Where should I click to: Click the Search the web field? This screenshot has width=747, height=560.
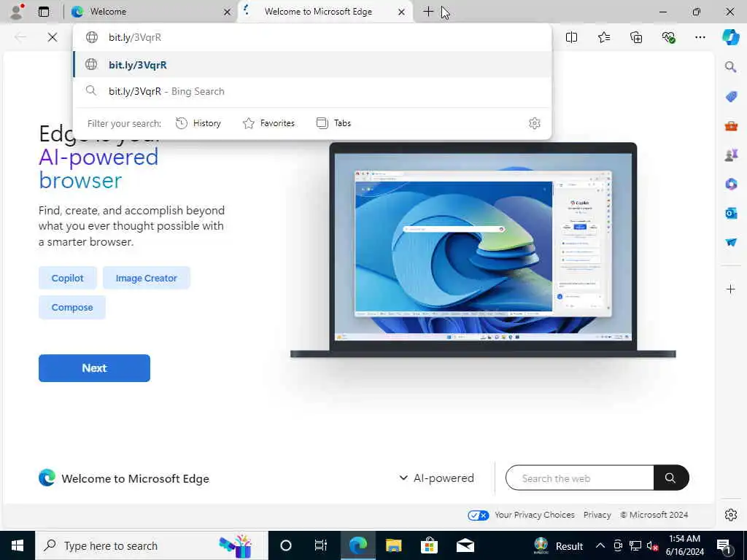[579, 478]
